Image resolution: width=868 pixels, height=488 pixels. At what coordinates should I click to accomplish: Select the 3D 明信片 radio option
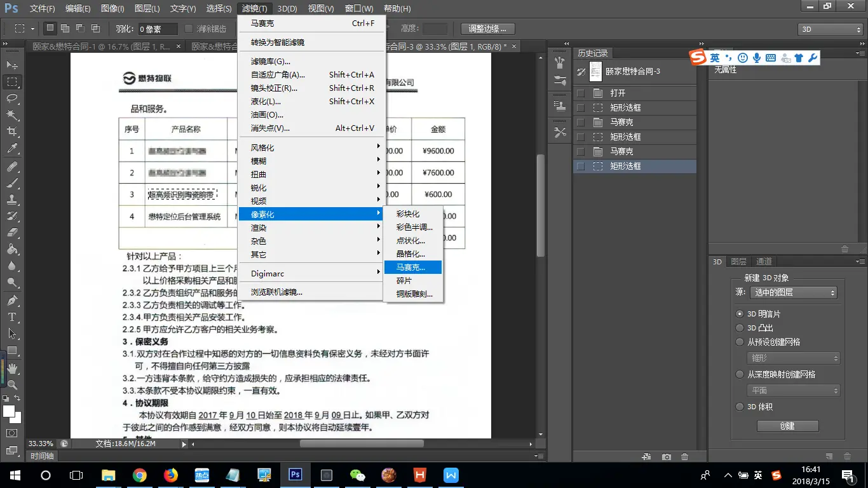(739, 314)
